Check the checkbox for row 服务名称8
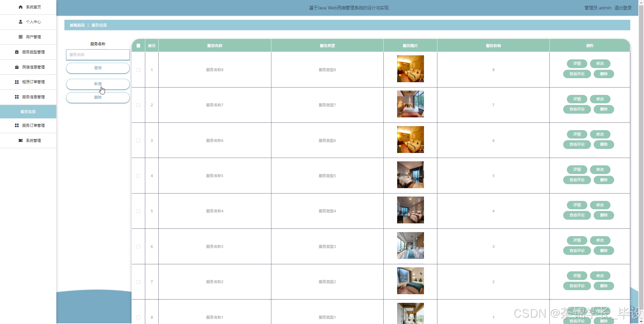The image size is (644, 324). point(138,70)
